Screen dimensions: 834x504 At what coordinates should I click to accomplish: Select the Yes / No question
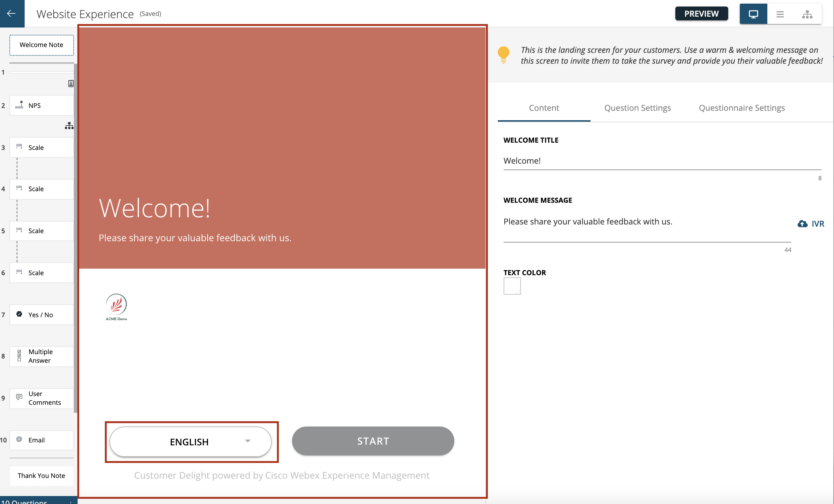coord(42,315)
